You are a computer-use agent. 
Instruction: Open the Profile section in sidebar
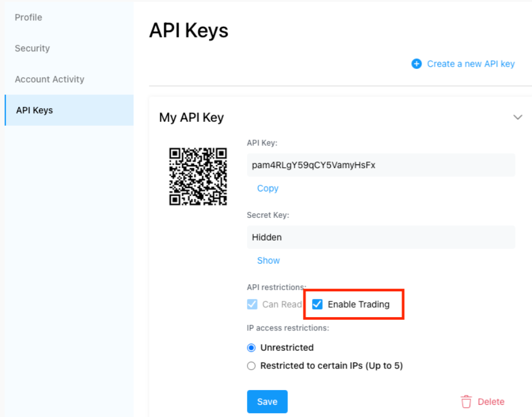[x=29, y=17]
